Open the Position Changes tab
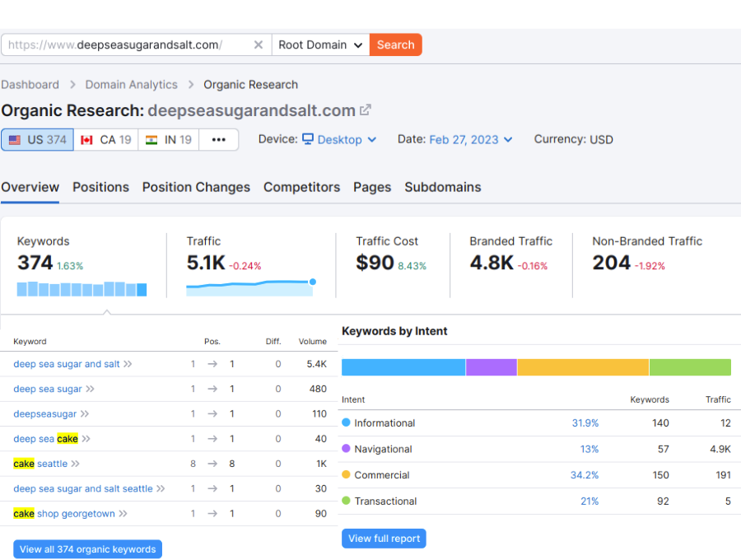This screenshot has height=560, width=741. (196, 187)
